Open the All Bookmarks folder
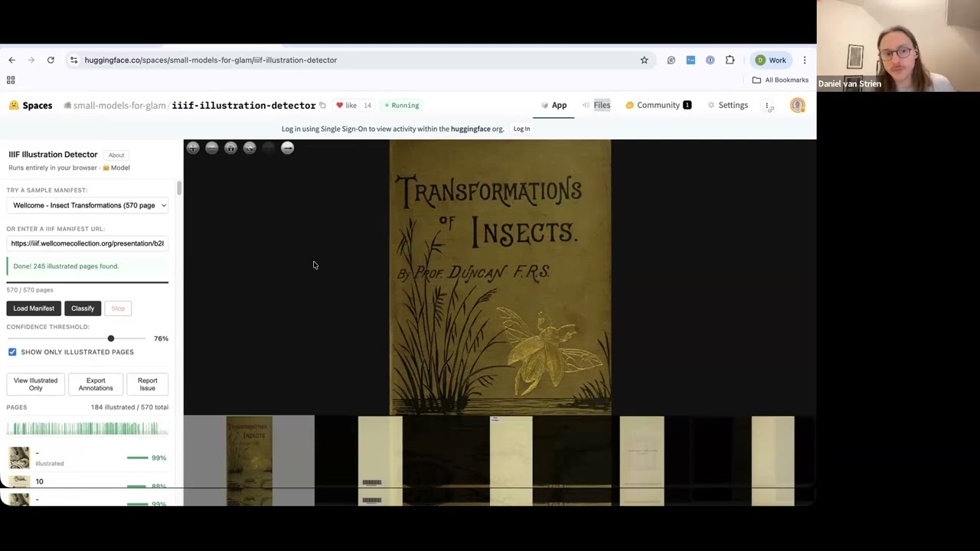 pyautogui.click(x=780, y=80)
